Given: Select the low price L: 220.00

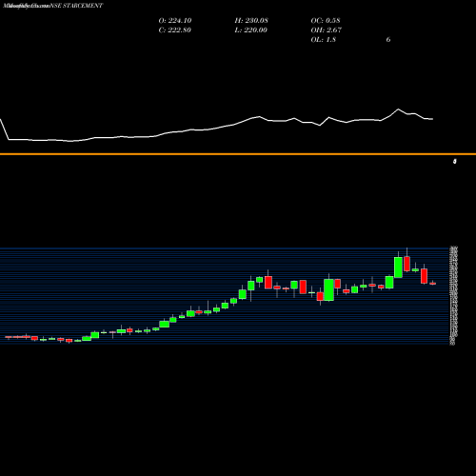Looking at the screenshot, I should (251, 30).
